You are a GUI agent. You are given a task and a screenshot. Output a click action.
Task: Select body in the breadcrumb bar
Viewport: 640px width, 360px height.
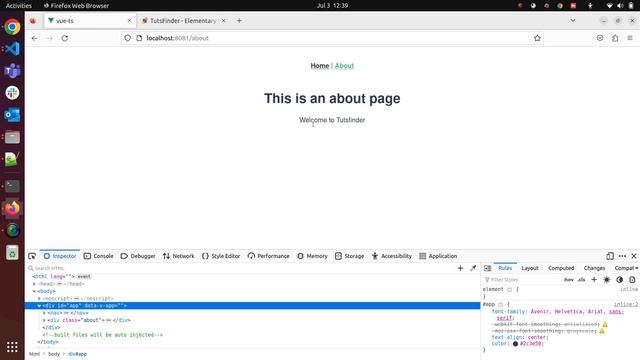[x=54, y=354]
